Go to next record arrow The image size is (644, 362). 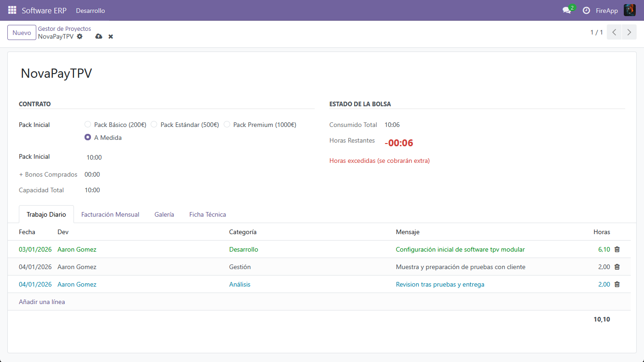(629, 32)
